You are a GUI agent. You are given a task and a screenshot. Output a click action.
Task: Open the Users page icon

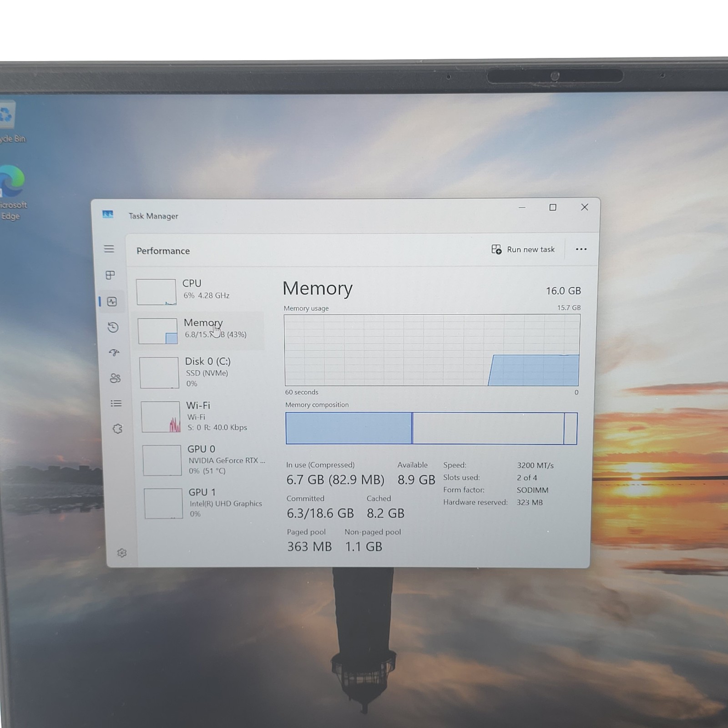[x=115, y=378]
